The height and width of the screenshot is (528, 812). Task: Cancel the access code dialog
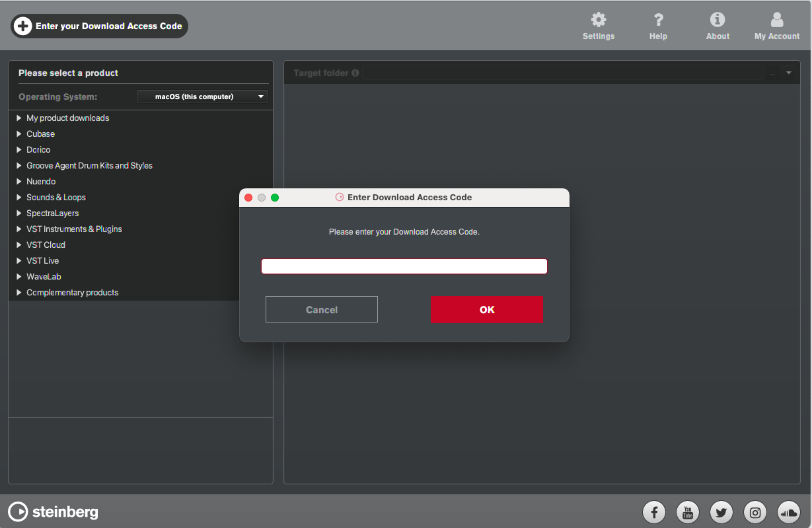pos(322,309)
